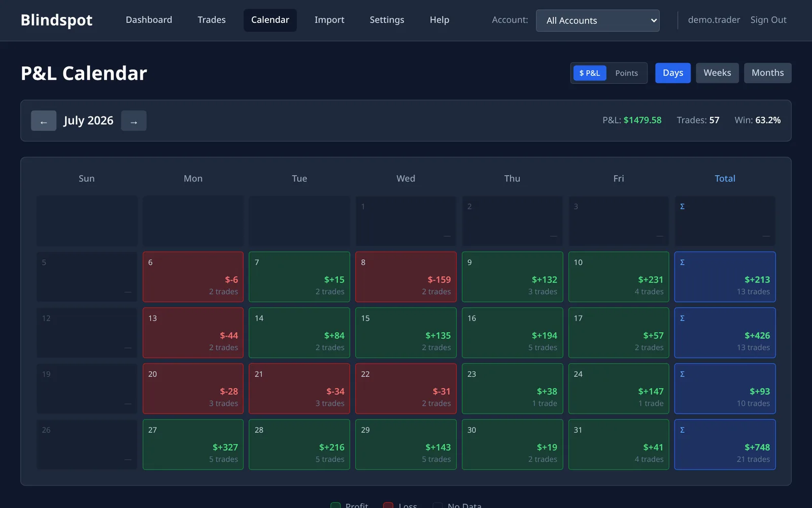Screen dimensions: 812x508
Task: Open July 16 day cell with $+194
Action: 512,333
